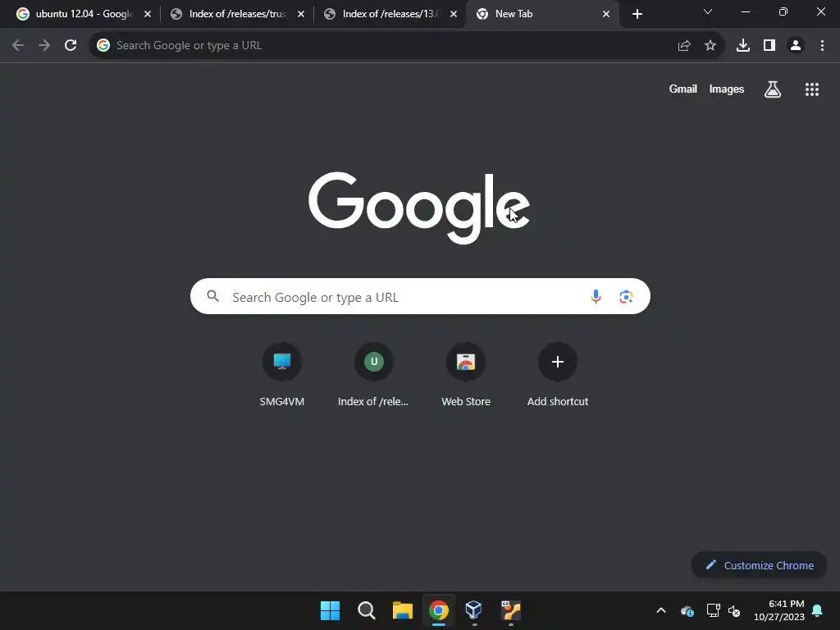Open Windows taskbar search
This screenshot has width=840, height=630.
[x=367, y=610]
